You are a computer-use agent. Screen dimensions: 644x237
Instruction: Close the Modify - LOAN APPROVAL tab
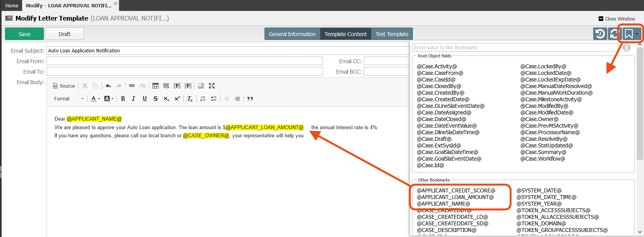pyautogui.click(x=116, y=3)
